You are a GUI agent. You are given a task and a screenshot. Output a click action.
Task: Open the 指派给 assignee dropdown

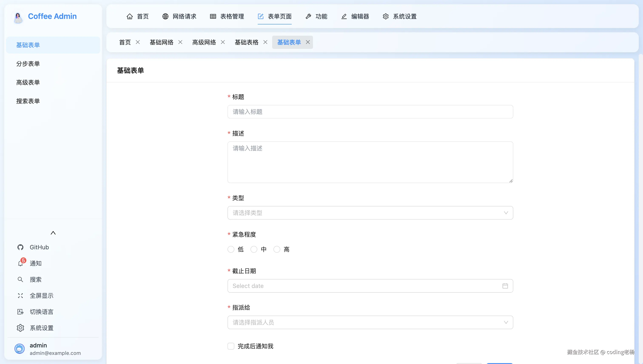[x=370, y=322]
